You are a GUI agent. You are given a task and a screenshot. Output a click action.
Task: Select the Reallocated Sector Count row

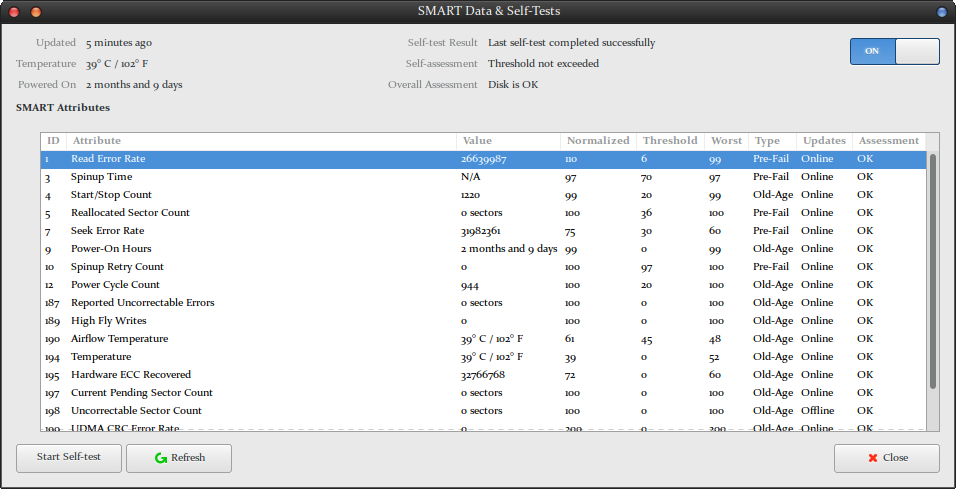pyautogui.click(x=483, y=213)
